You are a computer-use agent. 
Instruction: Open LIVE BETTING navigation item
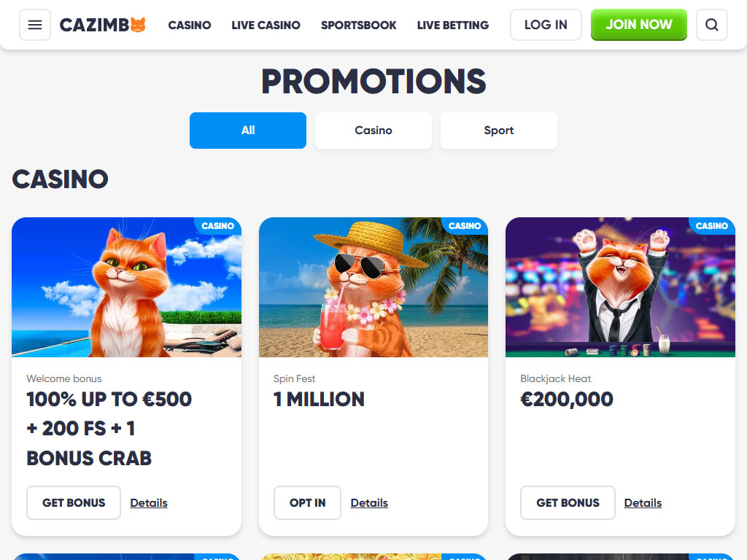click(x=453, y=26)
